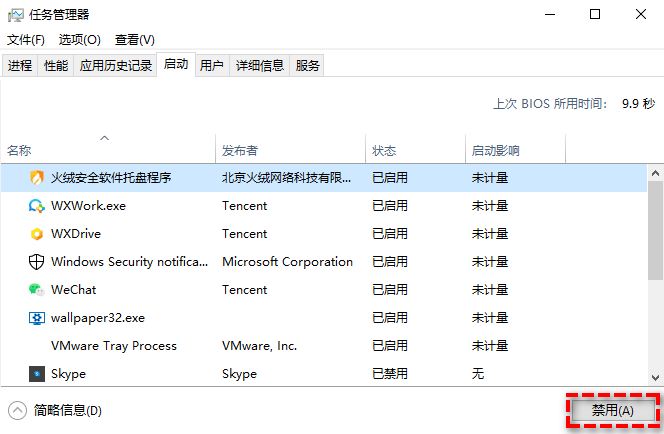Click the scrollbar up arrow

(656, 173)
